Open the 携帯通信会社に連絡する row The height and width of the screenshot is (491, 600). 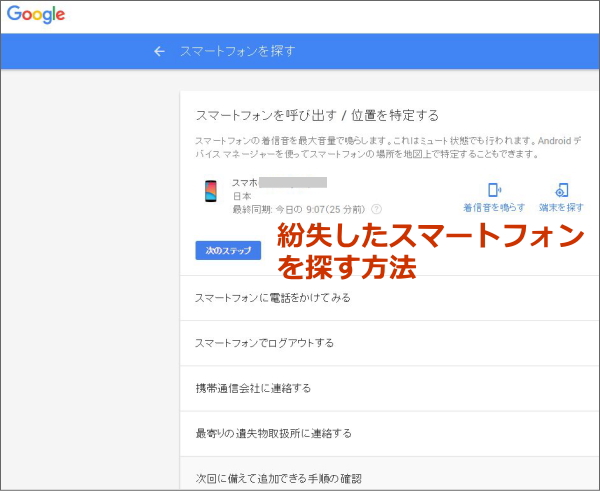coord(253,388)
